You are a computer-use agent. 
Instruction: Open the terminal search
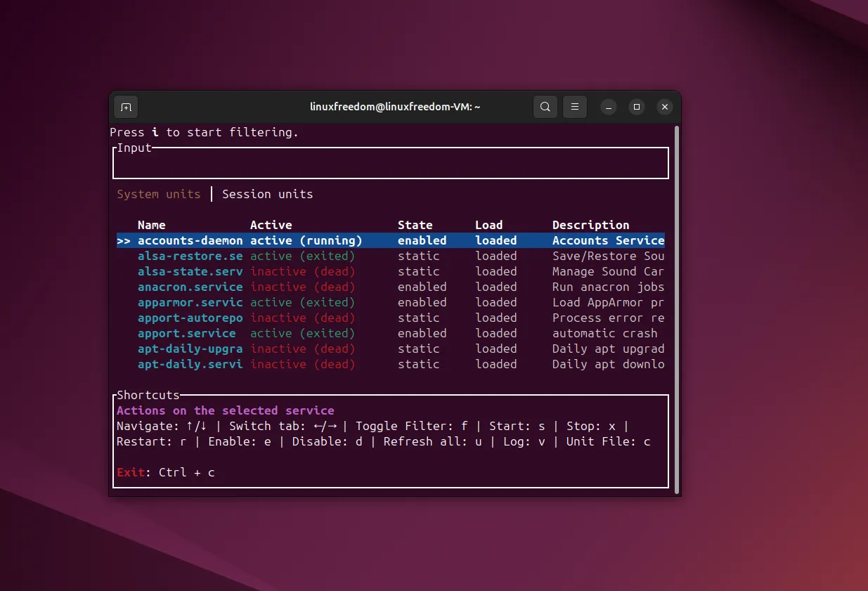tap(545, 107)
